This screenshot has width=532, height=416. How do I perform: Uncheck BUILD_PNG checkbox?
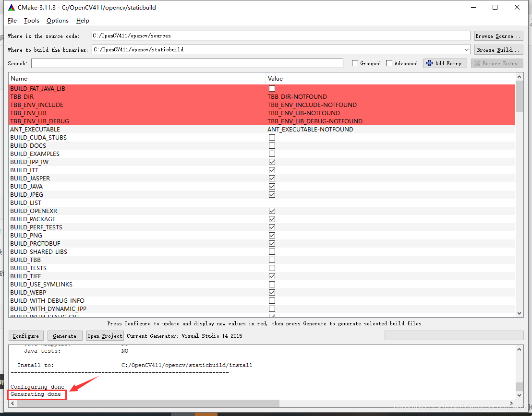(272, 235)
